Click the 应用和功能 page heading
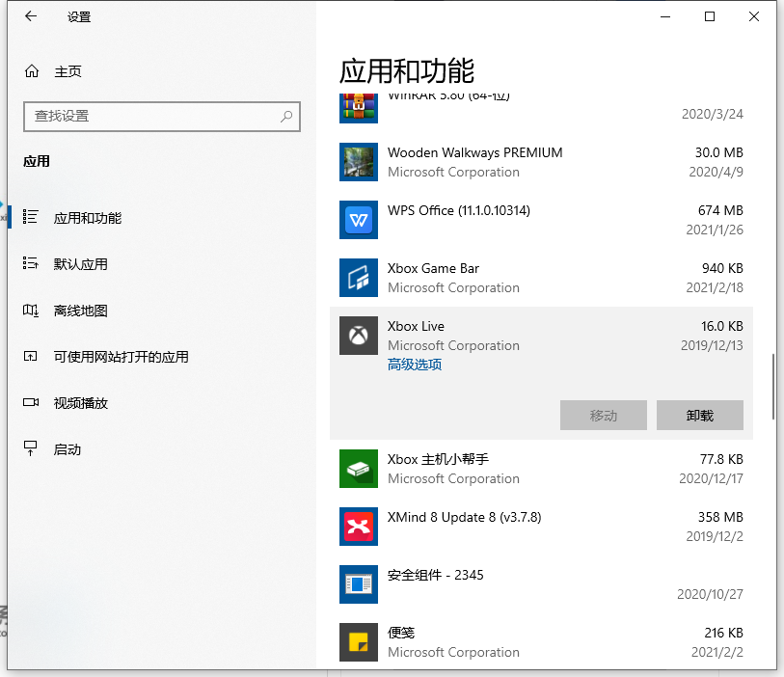784x677 pixels. point(407,70)
